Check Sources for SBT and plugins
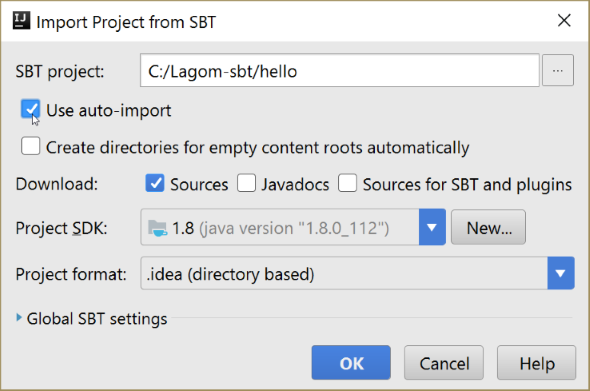Image resolution: width=590 pixels, height=391 pixels. 347,183
